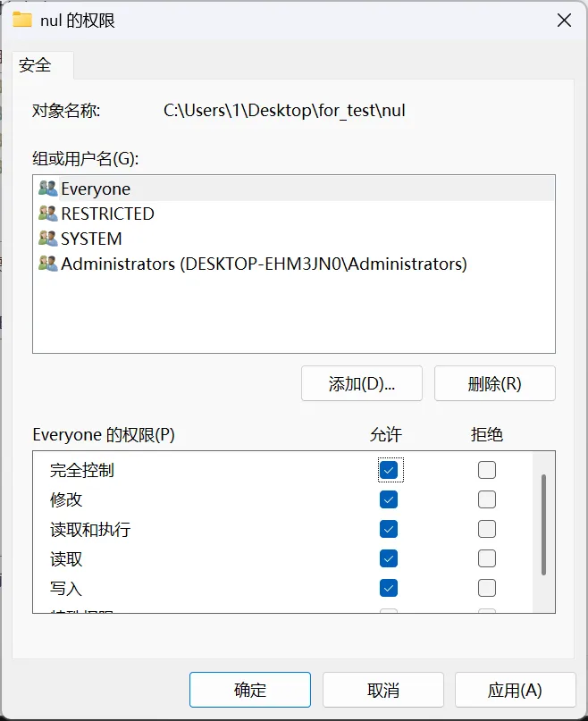
Task: Switch to the 安全 tab
Action: (x=34, y=65)
